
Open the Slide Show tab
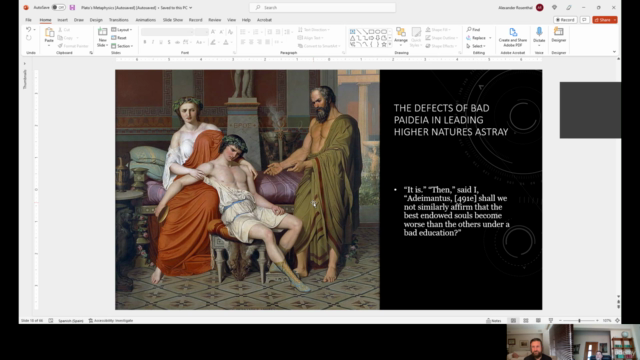pos(173,20)
